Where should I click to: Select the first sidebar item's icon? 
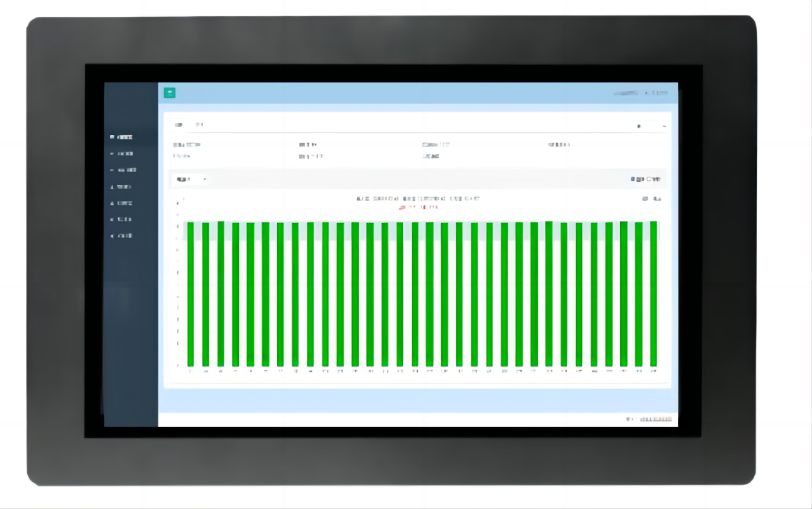pos(111,137)
